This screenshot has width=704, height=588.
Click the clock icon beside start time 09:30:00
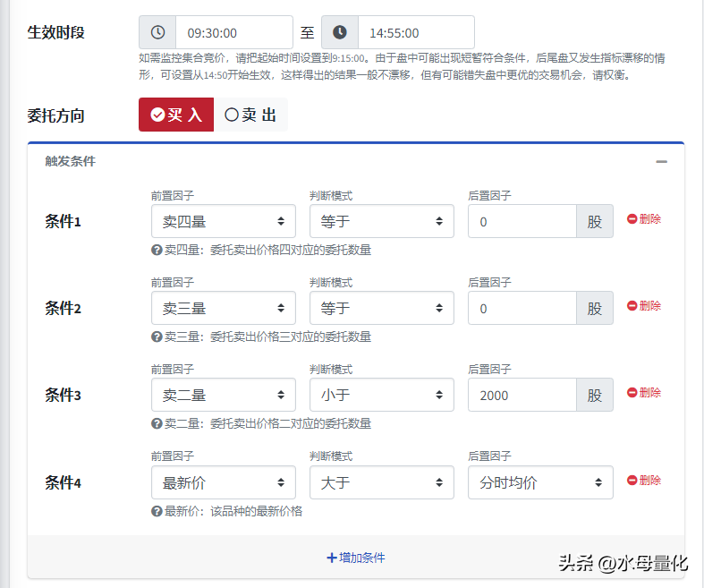[157, 32]
